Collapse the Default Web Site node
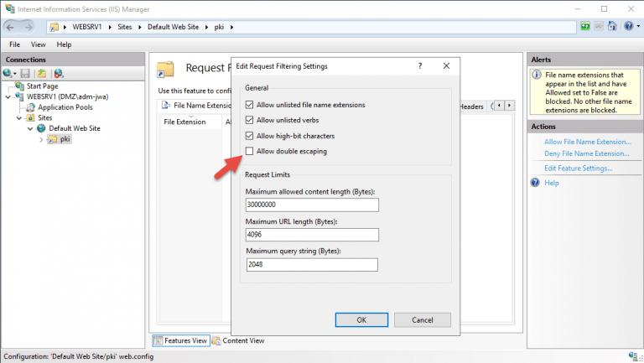The image size is (644, 363). click(x=30, y=128)
